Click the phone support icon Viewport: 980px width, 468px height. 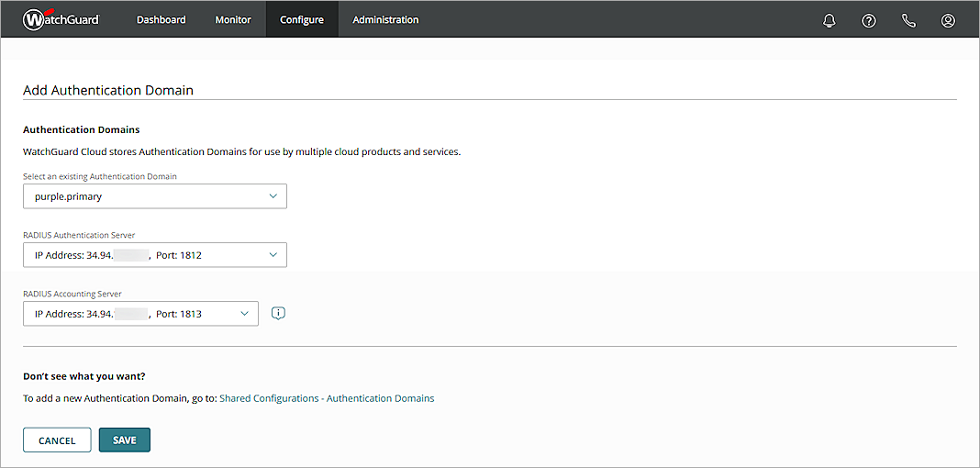908,20
